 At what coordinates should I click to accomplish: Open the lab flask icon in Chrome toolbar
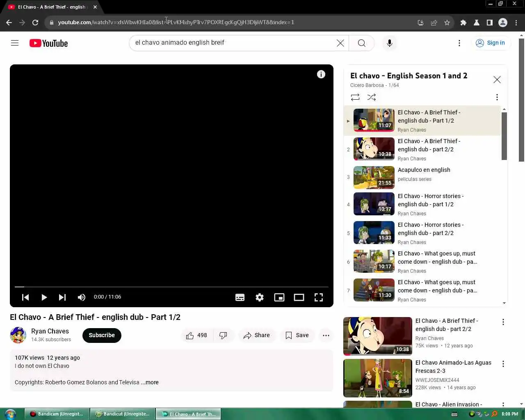(477, 23)
